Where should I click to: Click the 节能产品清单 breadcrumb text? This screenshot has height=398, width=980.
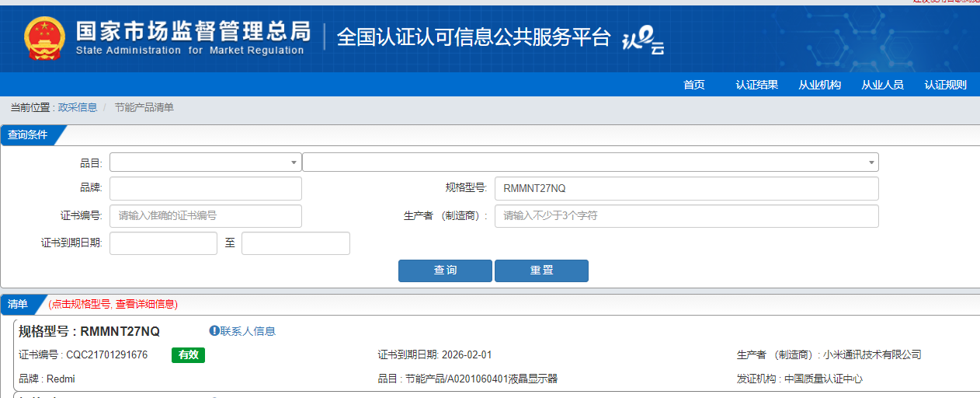pyautogui.click(x=144, y=107)
